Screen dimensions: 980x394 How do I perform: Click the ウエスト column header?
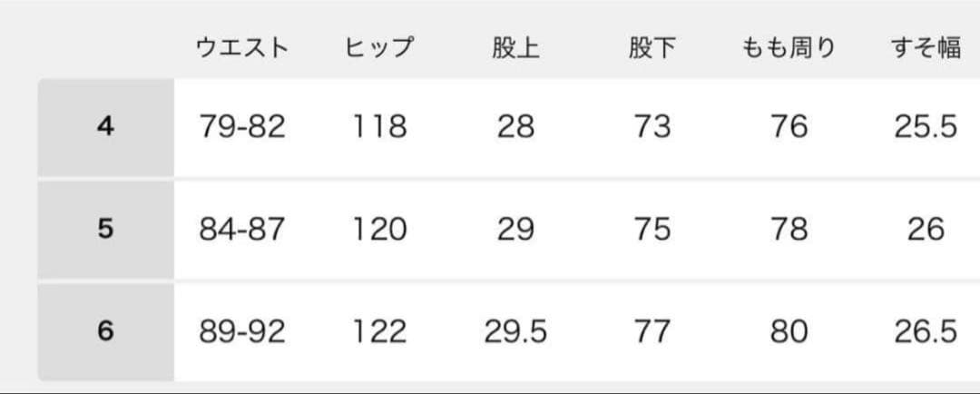point(242,48)
